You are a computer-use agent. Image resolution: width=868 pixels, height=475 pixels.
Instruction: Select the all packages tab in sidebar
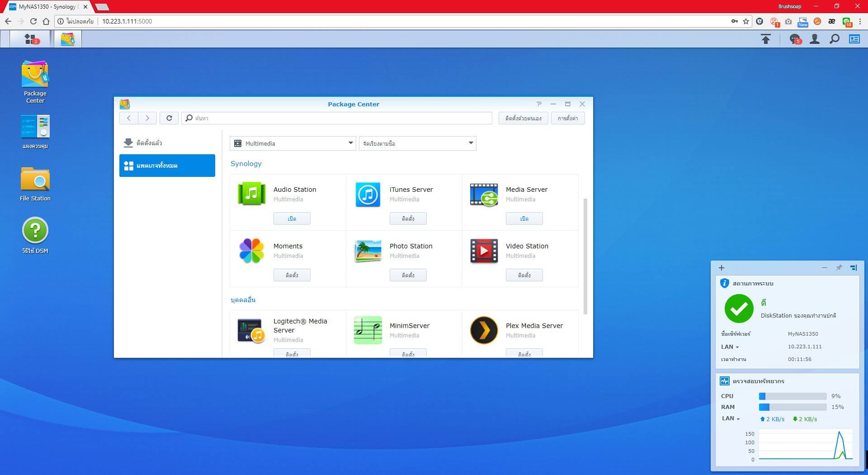(x=167, y=166)
